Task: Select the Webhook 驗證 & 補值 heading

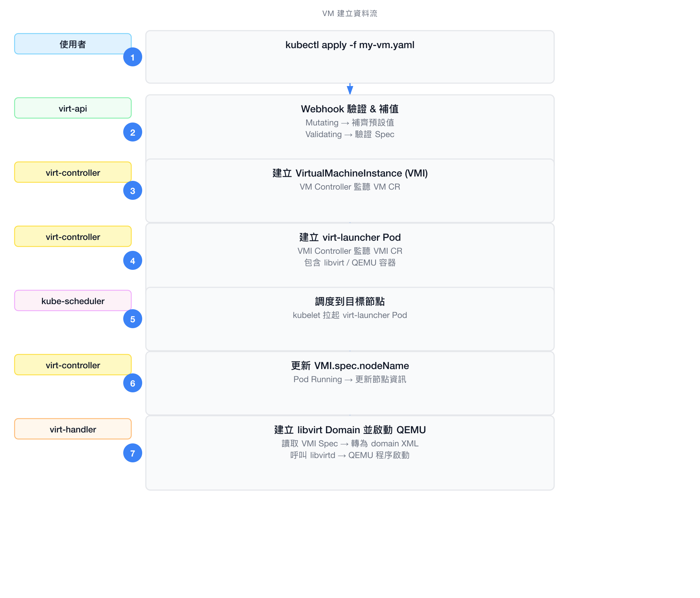Action: click(x=350, y=109)
